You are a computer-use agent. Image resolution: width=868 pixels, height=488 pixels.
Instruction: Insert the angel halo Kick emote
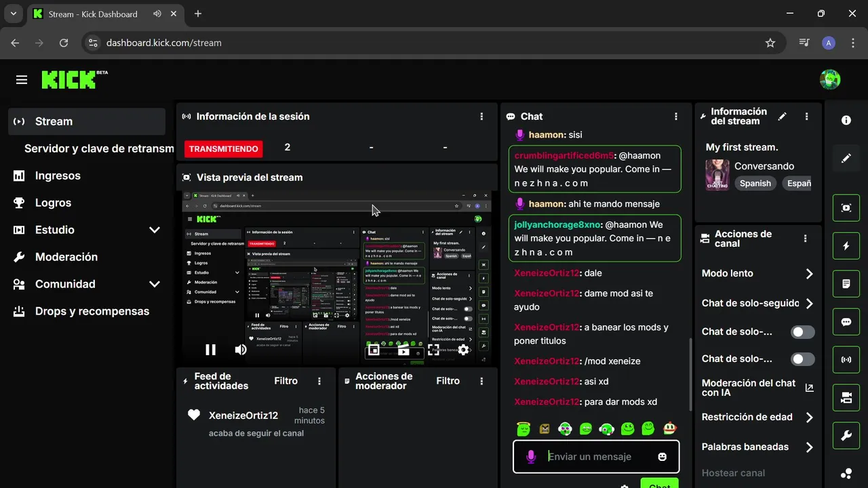(x=523, y=428)
